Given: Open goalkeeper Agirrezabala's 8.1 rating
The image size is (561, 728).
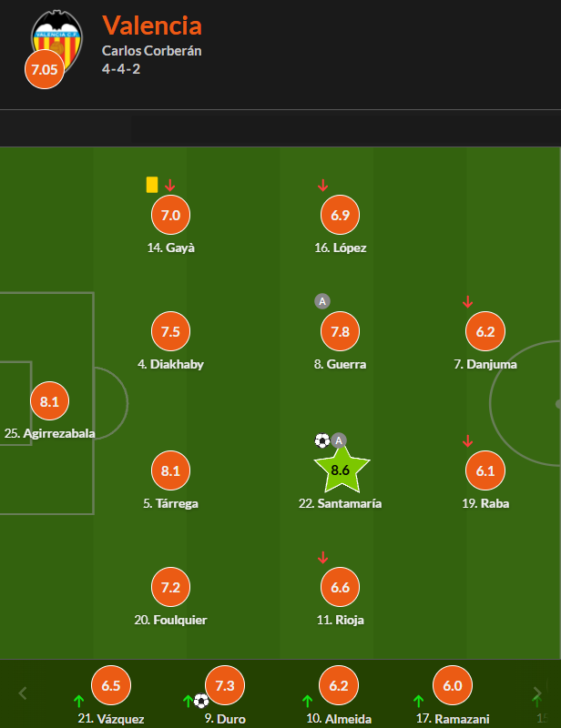Looking at the screenshot, I should tap(49, 401).
